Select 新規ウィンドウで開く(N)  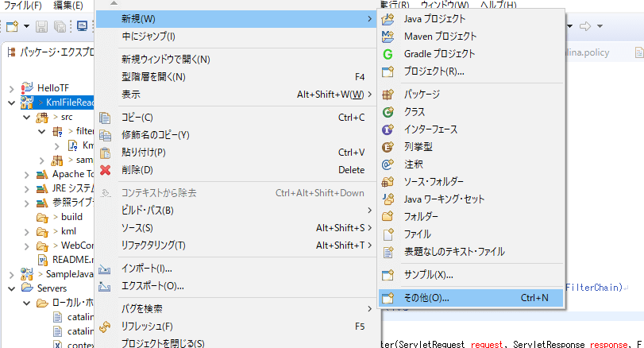tap(236, 60)
